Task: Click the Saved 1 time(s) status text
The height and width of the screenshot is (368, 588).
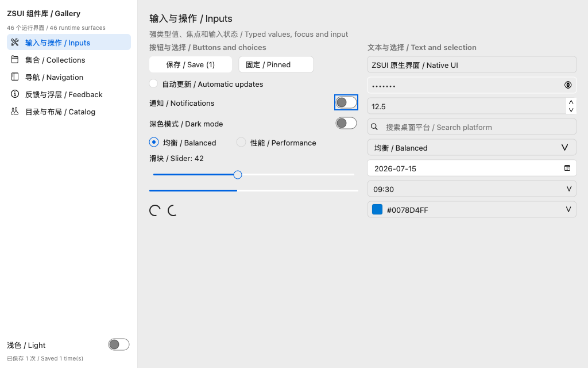Action: (x=45, y=358)
